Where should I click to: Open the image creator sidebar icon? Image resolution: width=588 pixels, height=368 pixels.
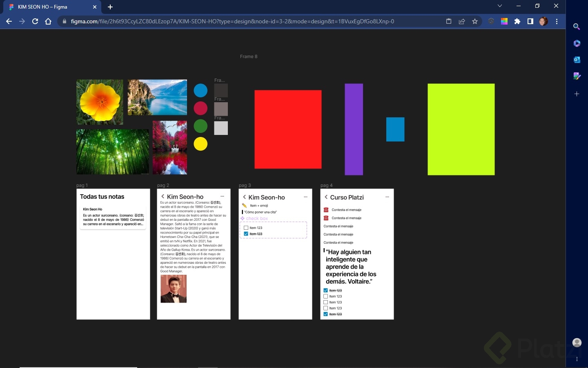click(577, 76)
